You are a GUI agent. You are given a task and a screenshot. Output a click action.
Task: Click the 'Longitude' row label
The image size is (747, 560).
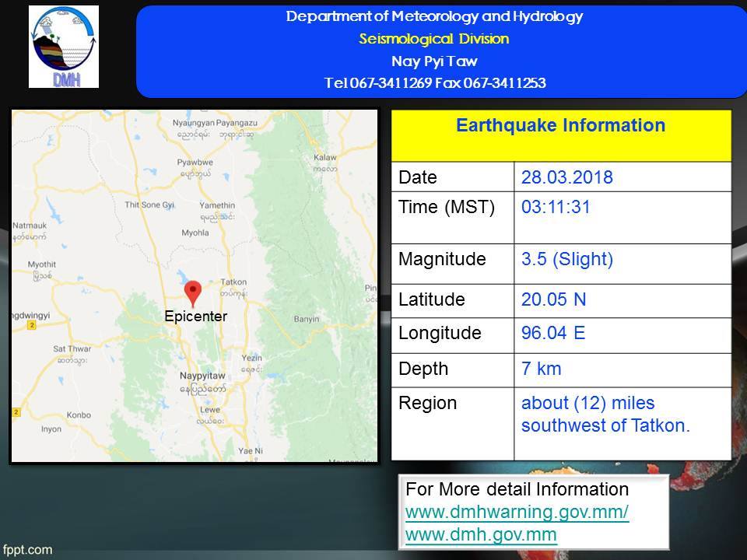coord(440,333)
